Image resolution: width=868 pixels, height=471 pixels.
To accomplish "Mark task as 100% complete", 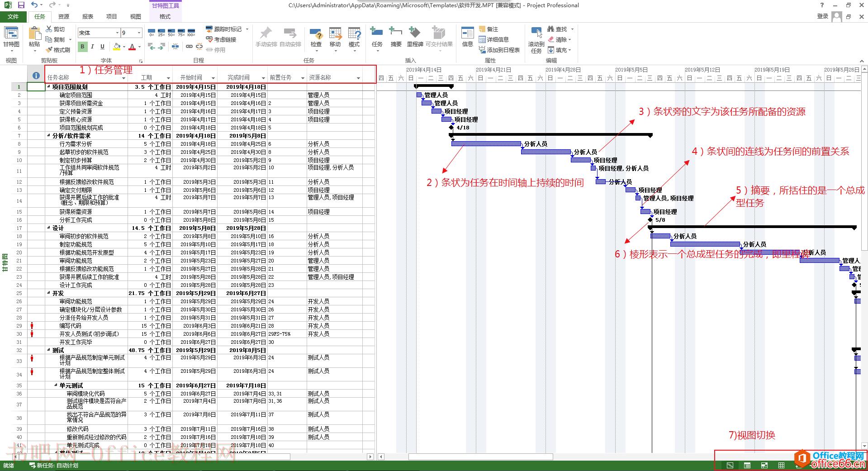I will (x=191, y=32).
